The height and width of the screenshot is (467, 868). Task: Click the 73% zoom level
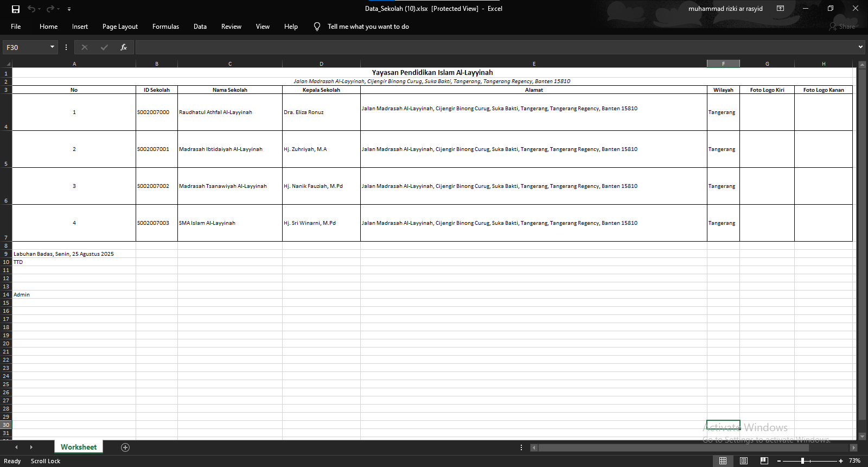854,460
